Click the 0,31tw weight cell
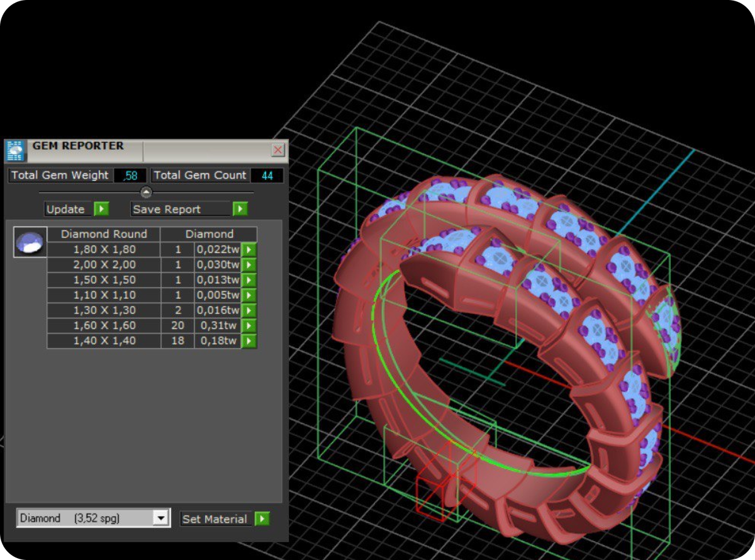Viewport: 755px width, 560px height. click(218, 326)
